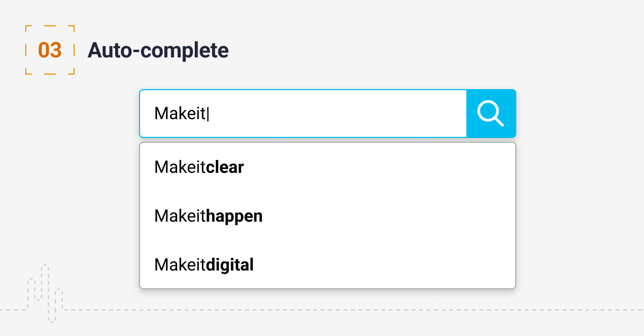644x336 pixels.
Task: Click the dashed waveform graphic icon
Action: click(45, 293)
